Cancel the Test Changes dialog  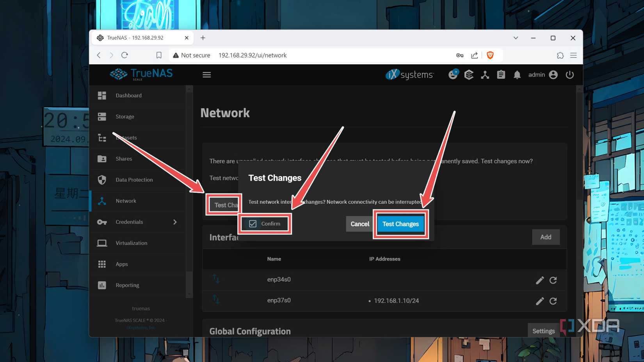point(360,224)
